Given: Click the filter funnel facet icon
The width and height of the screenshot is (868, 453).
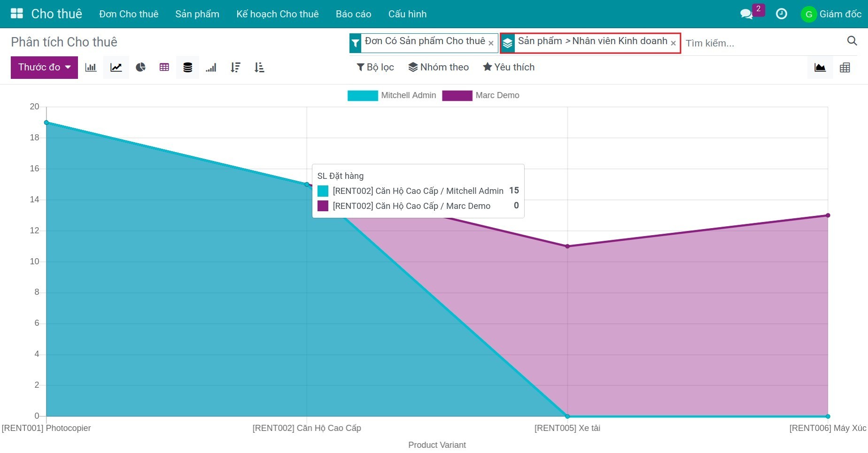Looking at the screenshot, I should [356, 43].
